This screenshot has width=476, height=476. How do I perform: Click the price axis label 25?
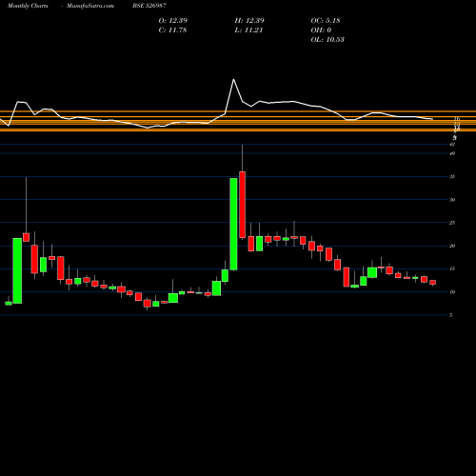(452, 223)
